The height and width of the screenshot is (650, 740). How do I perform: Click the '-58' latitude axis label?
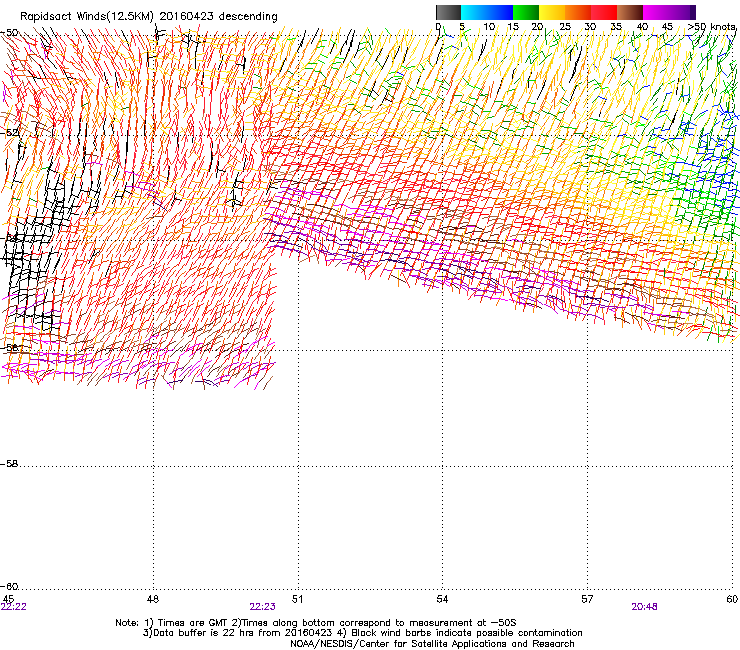pos(9,464)
